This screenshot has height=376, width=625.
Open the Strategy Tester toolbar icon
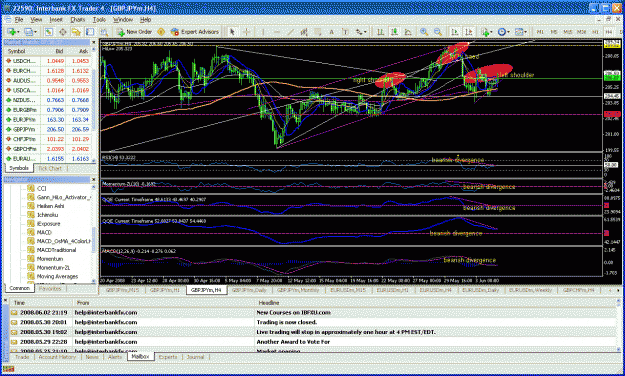tap(104, 32)
